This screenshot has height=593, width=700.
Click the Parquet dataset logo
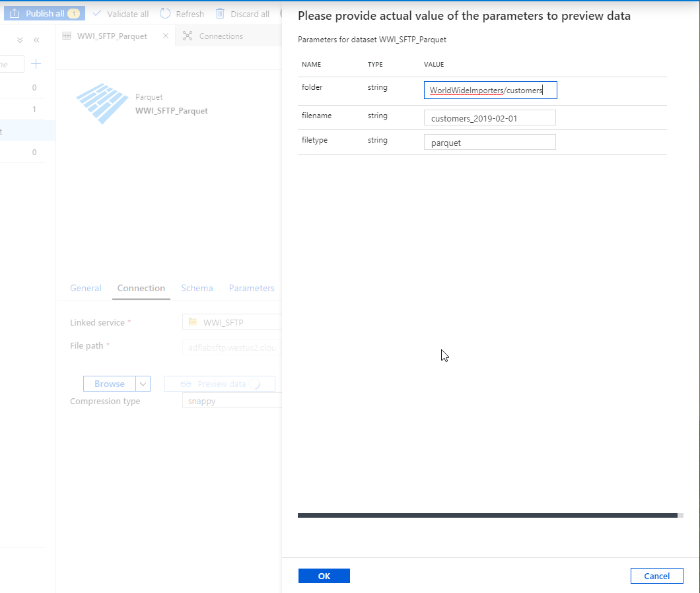click(102, 103)
